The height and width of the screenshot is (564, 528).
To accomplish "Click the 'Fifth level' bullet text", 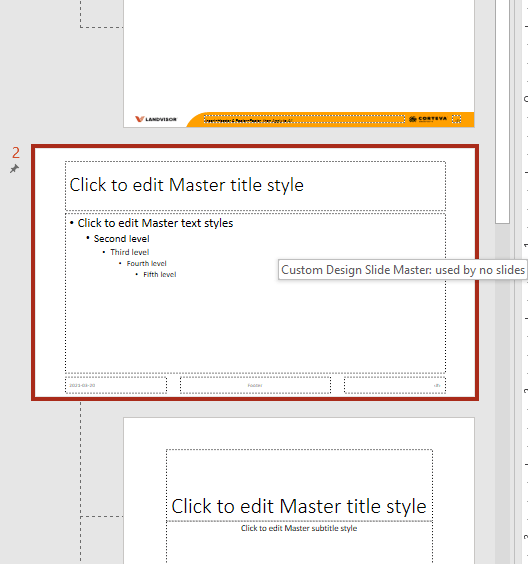I will (x=160, y=274).
